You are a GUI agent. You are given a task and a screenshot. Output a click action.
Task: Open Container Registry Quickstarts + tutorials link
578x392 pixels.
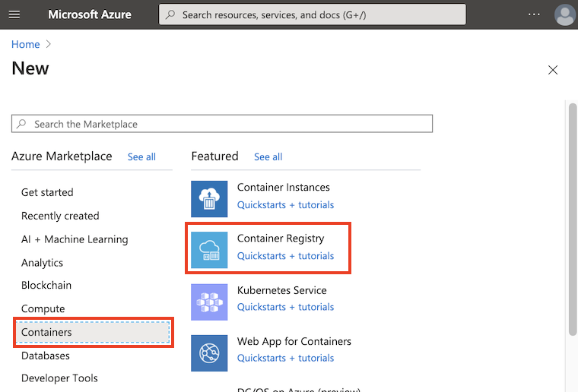point(285,256)
